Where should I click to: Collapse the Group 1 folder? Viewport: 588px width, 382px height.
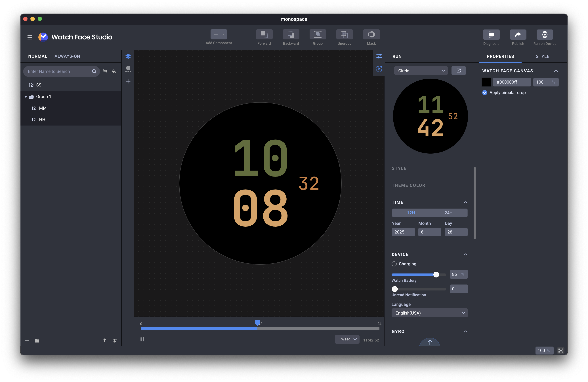(x=26, y=96)
